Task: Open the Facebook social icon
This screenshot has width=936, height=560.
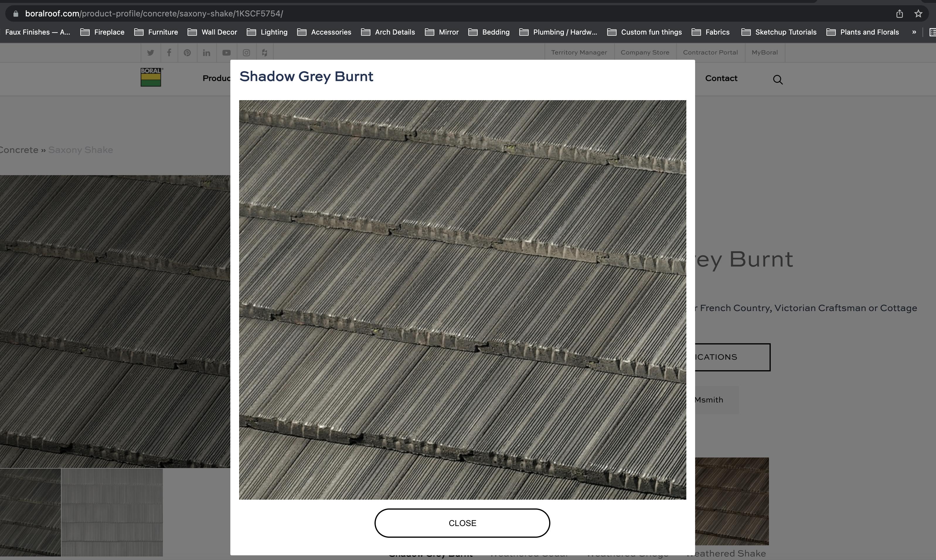Action: point(169,53)
